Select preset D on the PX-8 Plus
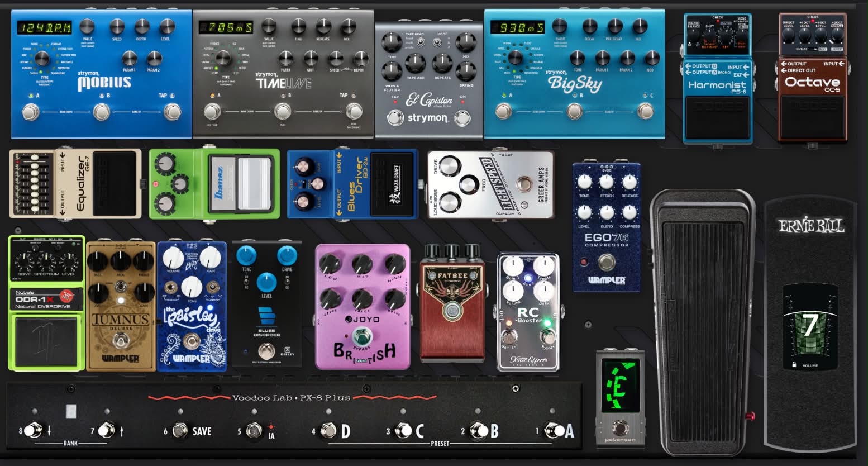868x466 pixels. pyautogui.click(x=328, y=430)
